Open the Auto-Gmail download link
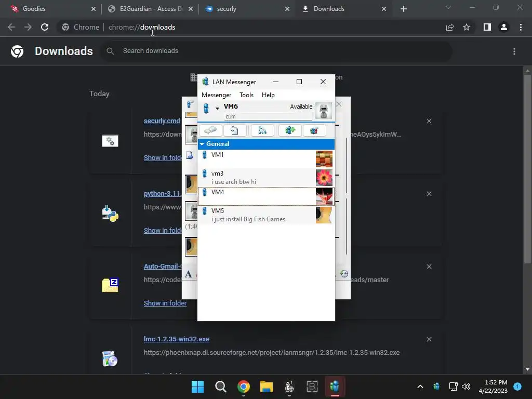 pos(162,267)
